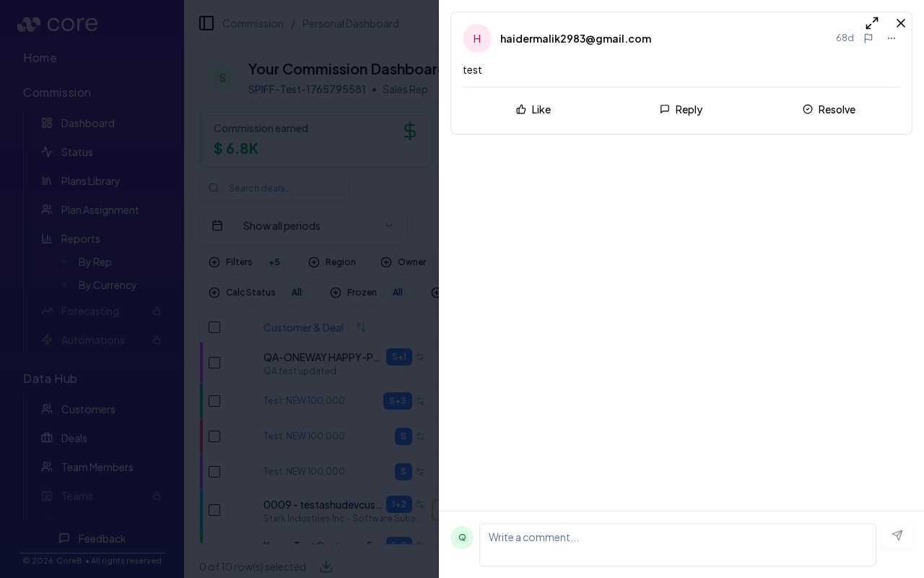Open the Customers page in Data Hub

(88, 409)
